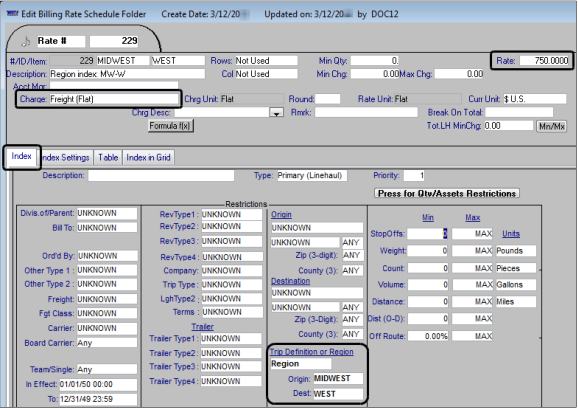Screen dimensions: 578x408
Task: Click the region Origin MIDWEST field
Action: (338, 379)
